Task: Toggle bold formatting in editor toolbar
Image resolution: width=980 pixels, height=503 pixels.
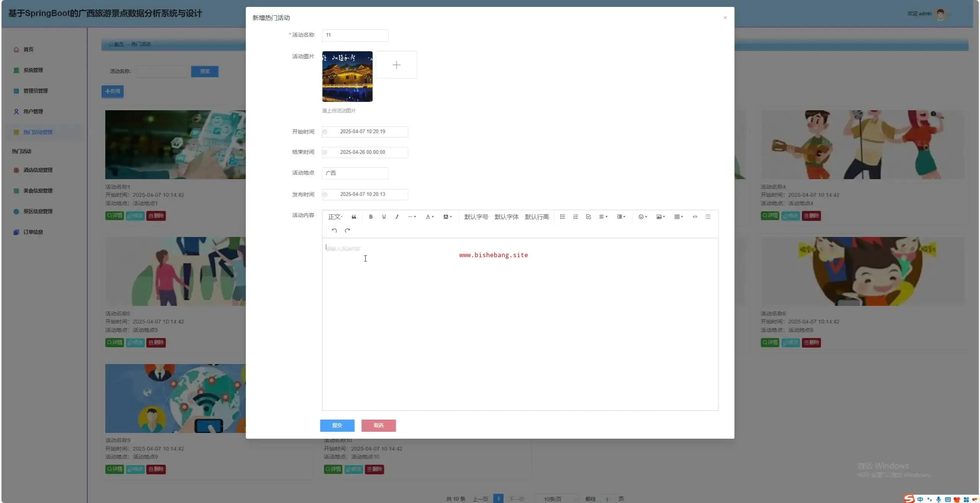Action: pyautogui.click(x=371, y=217)
